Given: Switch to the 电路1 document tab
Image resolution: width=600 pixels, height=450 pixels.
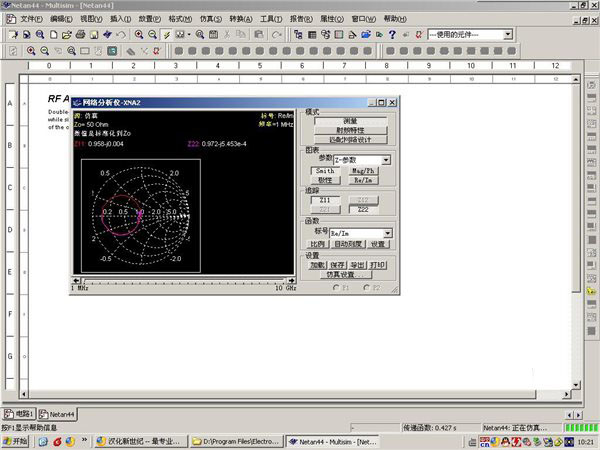Looking at the screenshot, I should pyautogui.click(x=21, y=413).
